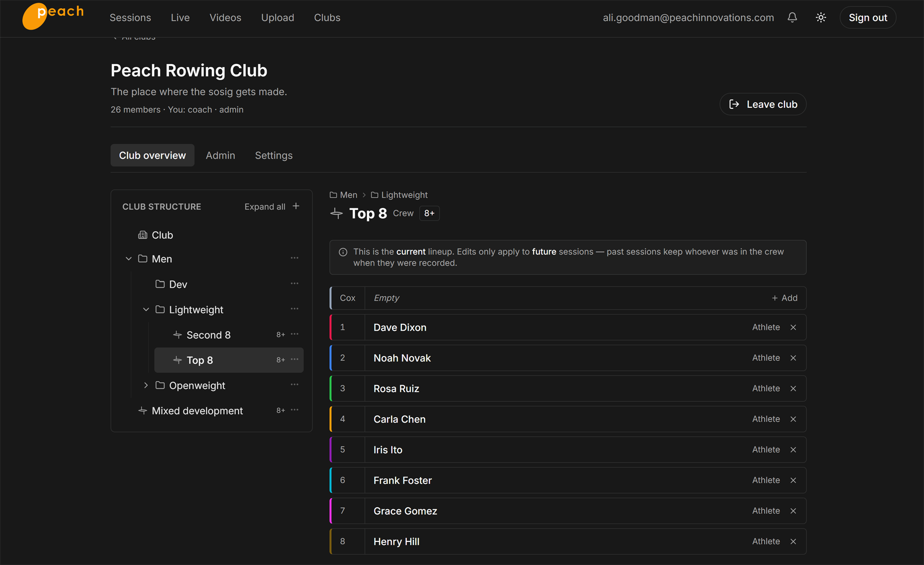Screen dimensions: 924x565
Task: Click the Empty cox seat field
Action: click(x=568, y=298)
